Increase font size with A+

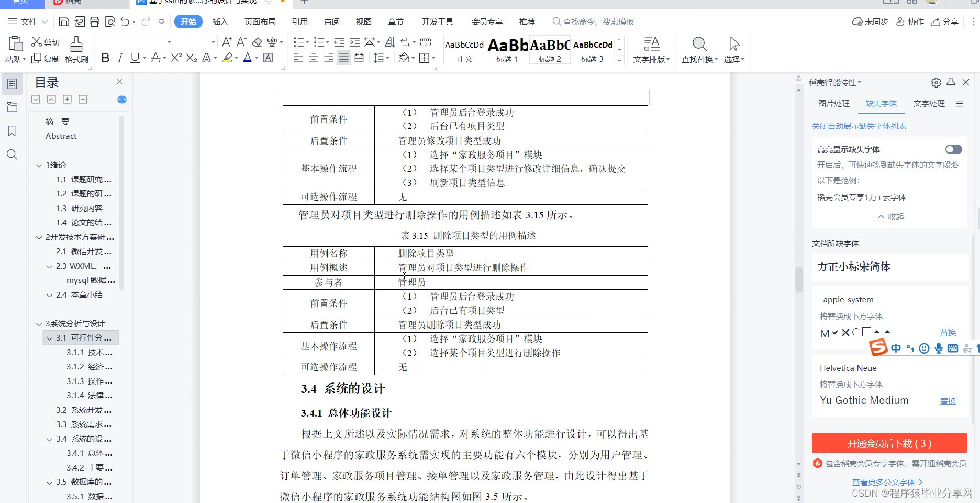pyautogui.click(x=227, y=42)
